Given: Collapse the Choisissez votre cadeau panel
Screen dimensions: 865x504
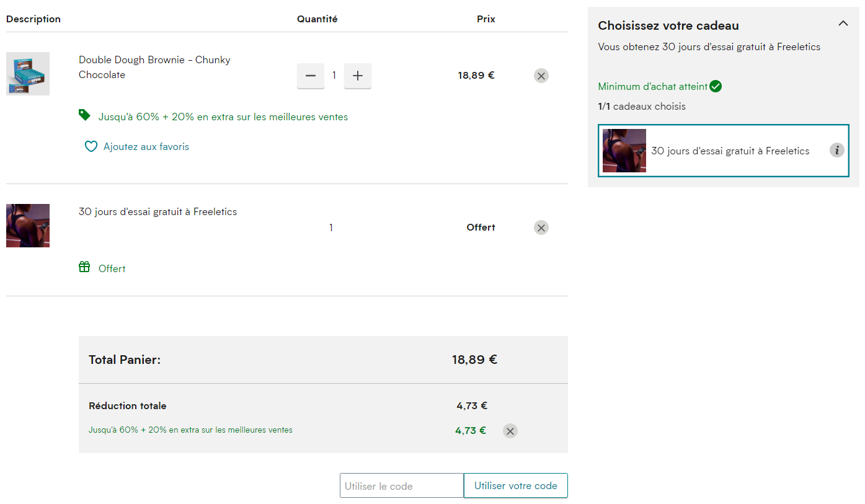Looking at the screenshot, I should point(843,24).
